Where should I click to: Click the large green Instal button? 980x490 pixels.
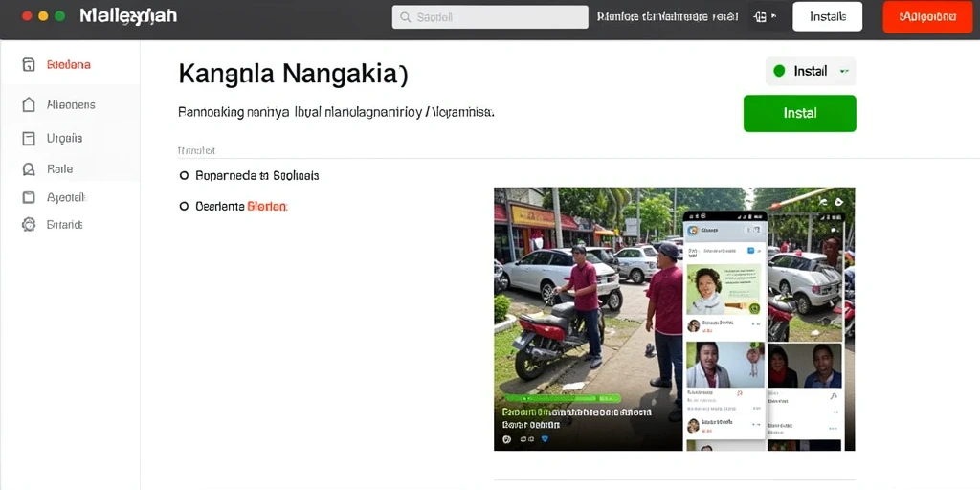799,113
